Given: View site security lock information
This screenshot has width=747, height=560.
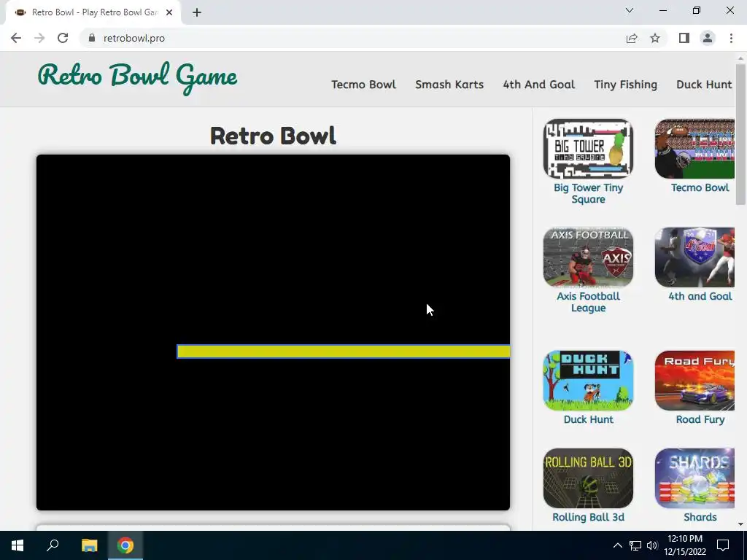Looking at the screenshot, I should point(92,38).
